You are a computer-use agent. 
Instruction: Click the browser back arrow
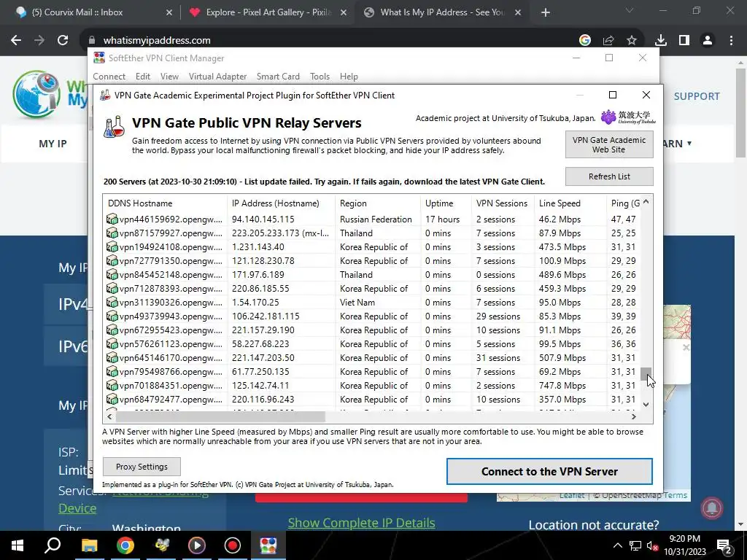pos(16,41)
